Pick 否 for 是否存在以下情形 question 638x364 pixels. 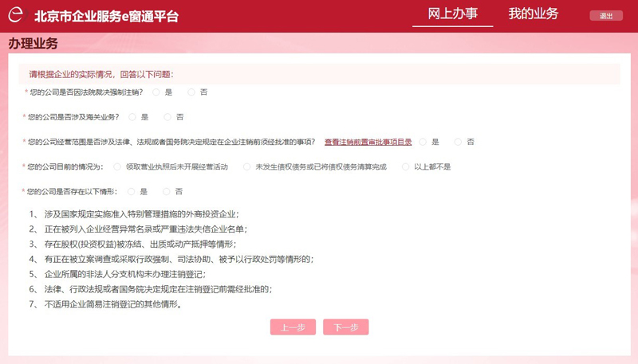[166, 191]
